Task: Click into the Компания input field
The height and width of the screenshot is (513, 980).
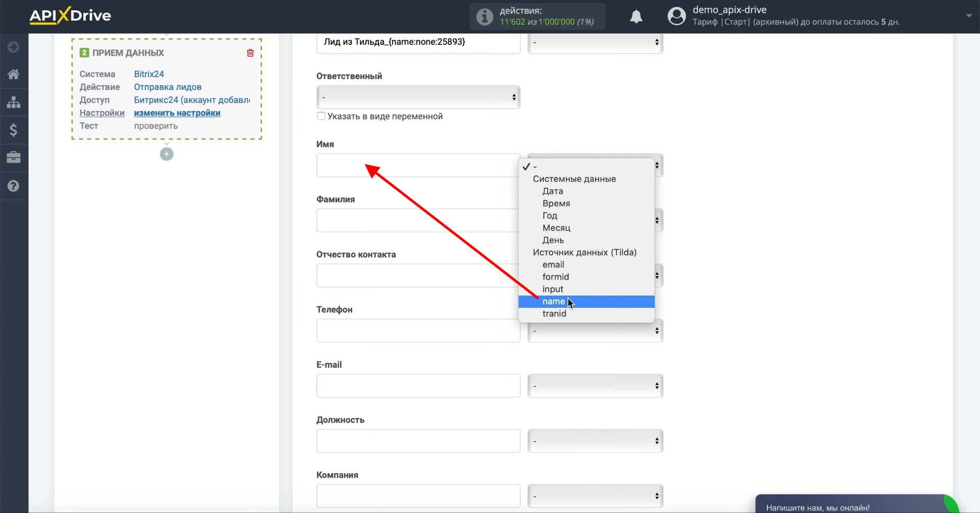Action: tap(418, 496)
